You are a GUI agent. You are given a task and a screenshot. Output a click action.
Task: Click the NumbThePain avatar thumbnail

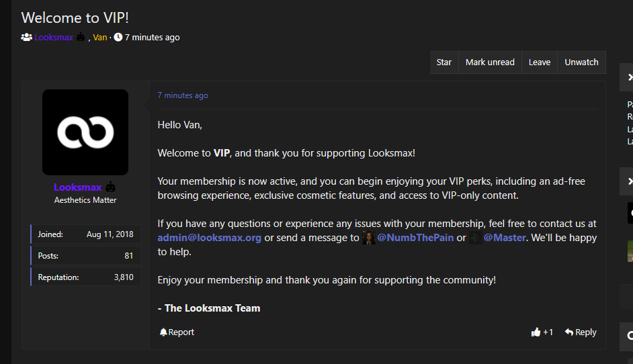pyautogui.click(x=368, y=238)
